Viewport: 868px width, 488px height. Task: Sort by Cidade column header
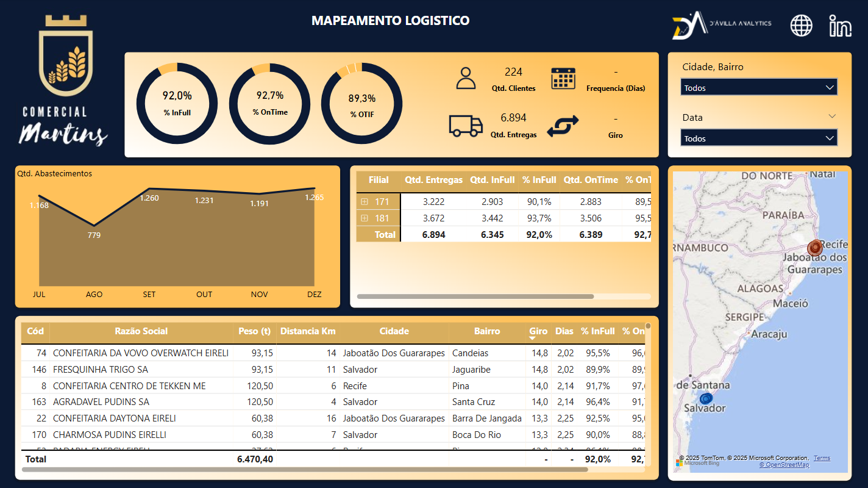(394, 331)
